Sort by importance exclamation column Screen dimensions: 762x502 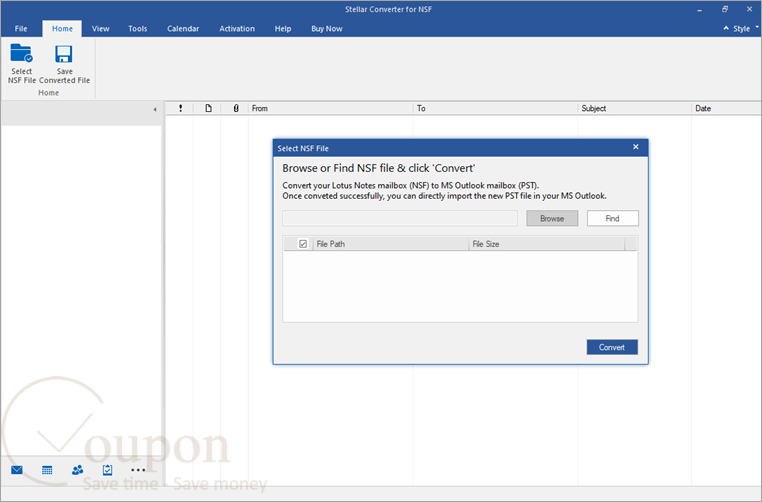[180, 108]
